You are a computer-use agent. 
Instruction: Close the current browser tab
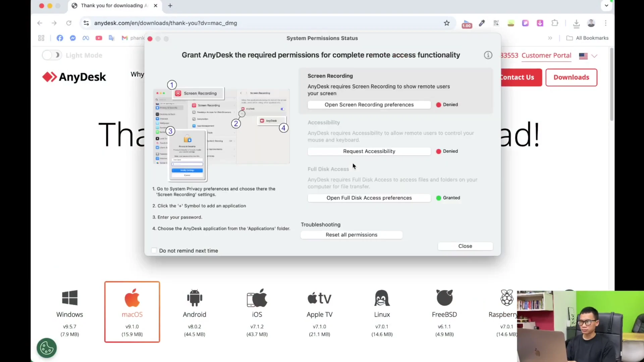pos(155,6)
